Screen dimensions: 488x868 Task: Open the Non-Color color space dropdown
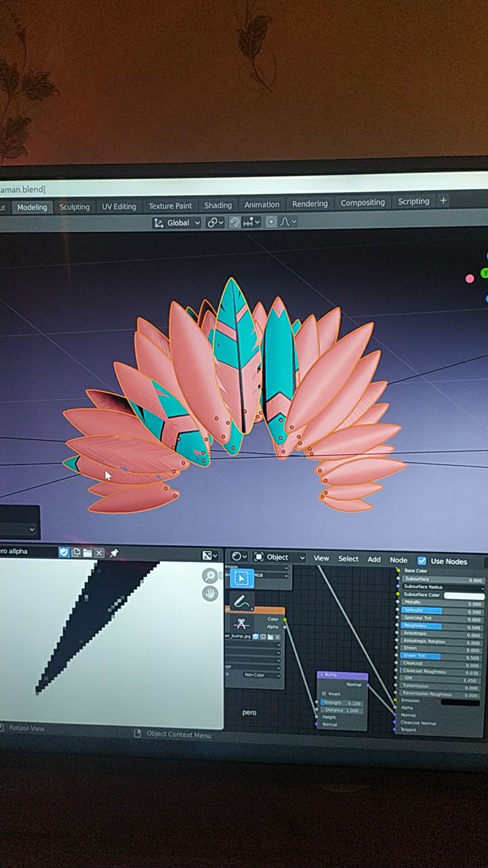coord(262,675)
